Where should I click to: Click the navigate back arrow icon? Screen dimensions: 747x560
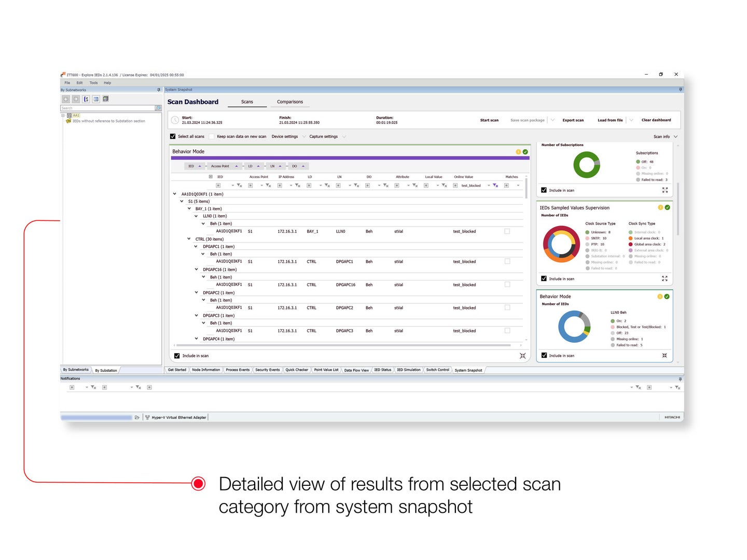tap(66, 99)
